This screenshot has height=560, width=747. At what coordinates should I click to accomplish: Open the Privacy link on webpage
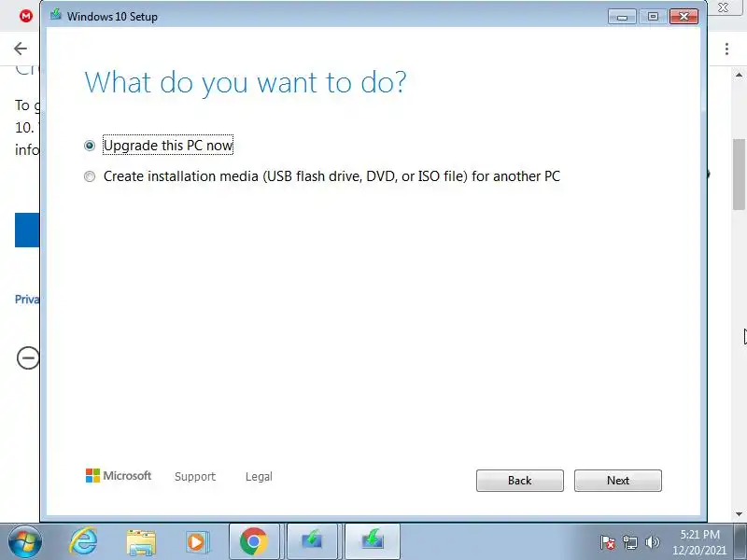27,299
